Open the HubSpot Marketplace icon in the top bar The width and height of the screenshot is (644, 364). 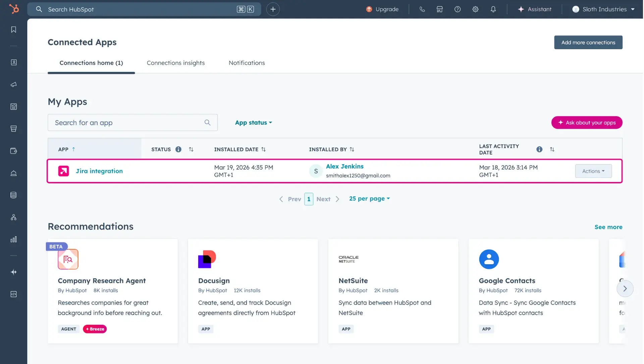click(439, 9)
